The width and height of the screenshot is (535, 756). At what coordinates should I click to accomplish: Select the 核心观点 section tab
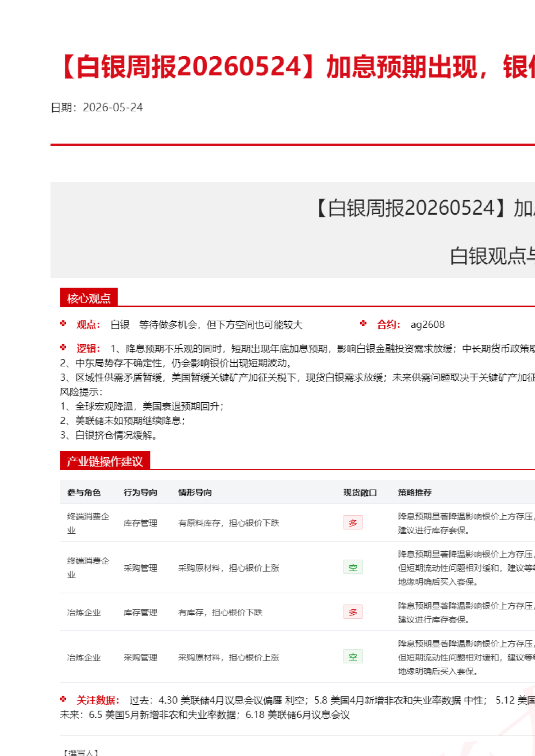pyautogui.click(x=89, y=298)
